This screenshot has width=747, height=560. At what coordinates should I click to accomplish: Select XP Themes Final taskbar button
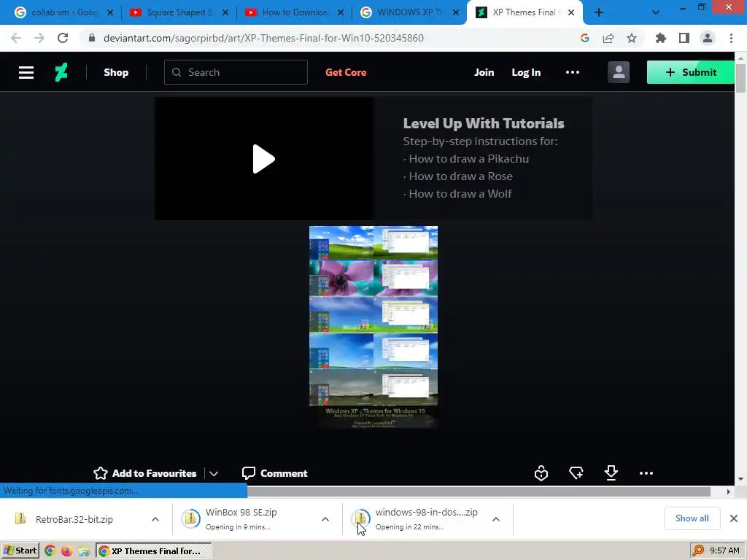point(153,551)
